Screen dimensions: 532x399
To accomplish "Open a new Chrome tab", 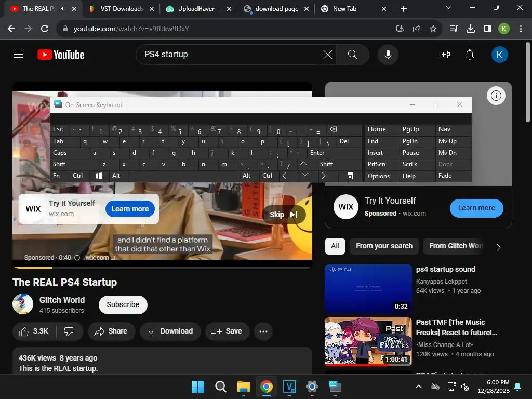I will point(403,9).
